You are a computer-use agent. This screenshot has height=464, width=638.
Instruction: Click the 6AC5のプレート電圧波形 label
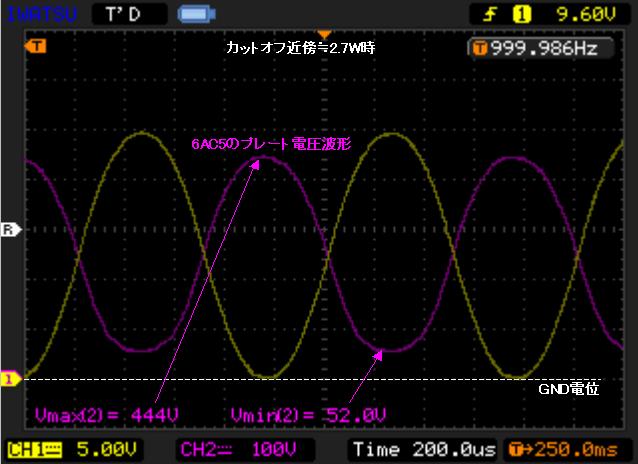271,144
